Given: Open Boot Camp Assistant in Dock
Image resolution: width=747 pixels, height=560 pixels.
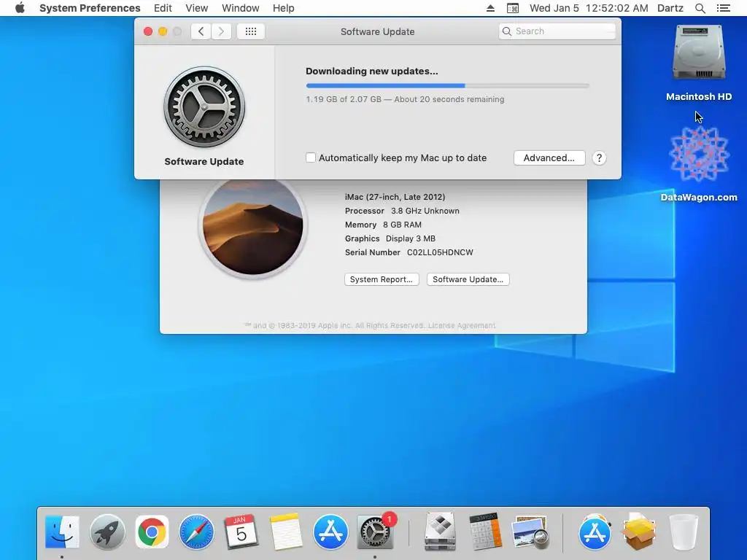Looking at the screenshot, I should pyautogui.click(x=440, y=532).
